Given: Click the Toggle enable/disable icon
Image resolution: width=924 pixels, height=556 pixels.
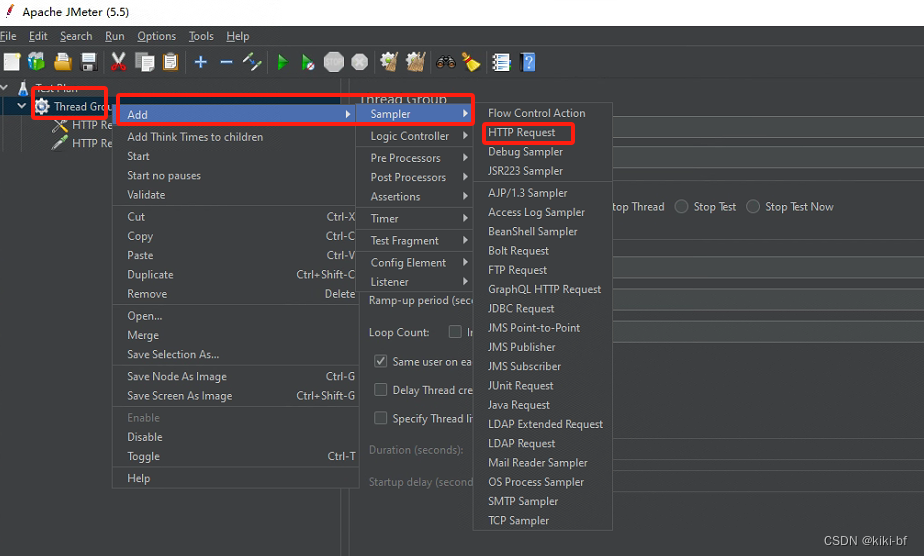Looking at the screenshot, I should 252,62.
